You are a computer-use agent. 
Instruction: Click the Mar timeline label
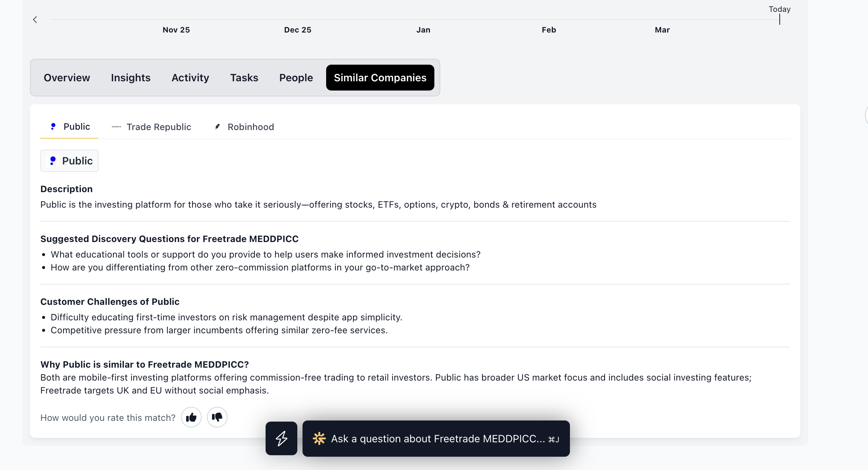point(662,30)
